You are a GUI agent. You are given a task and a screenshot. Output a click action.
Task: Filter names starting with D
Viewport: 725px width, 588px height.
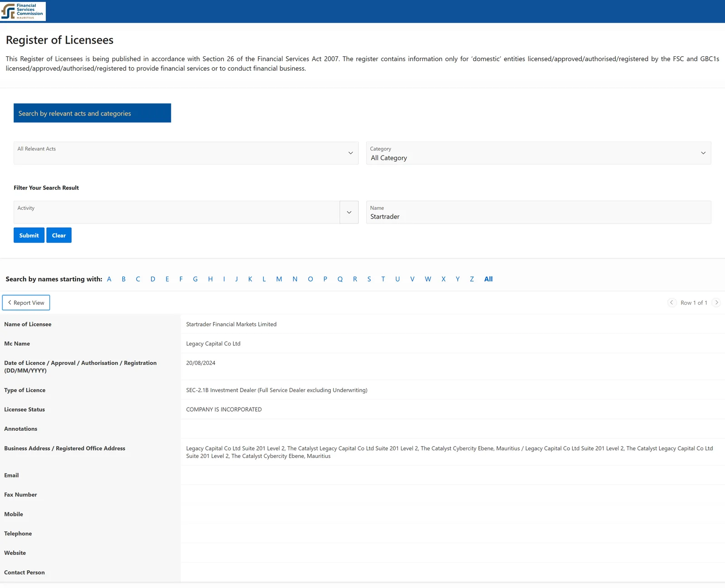[153, 279]
